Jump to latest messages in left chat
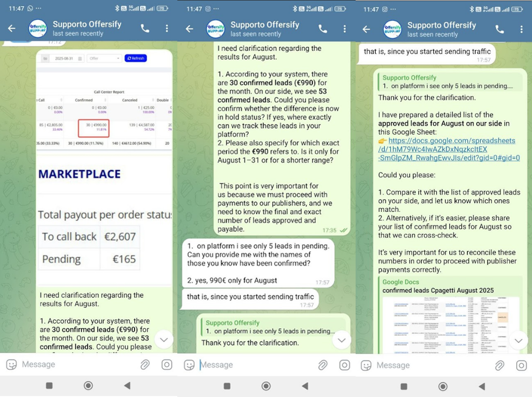 164,340
